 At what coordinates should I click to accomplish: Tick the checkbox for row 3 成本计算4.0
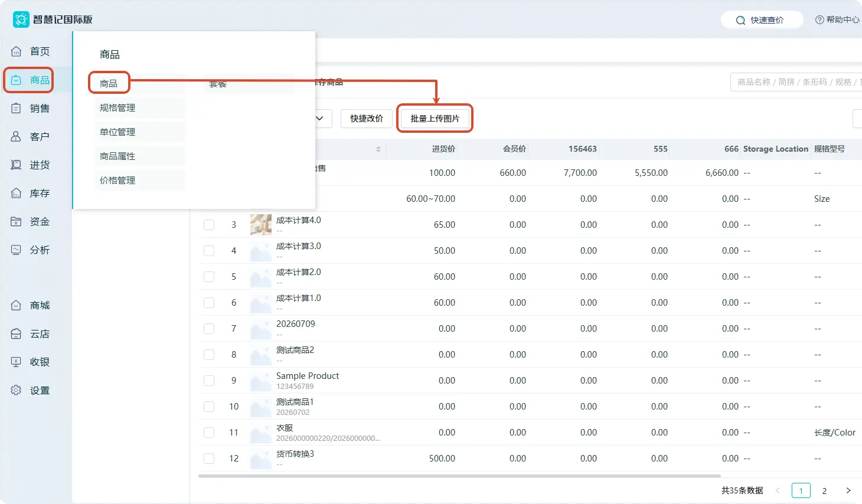209,225
